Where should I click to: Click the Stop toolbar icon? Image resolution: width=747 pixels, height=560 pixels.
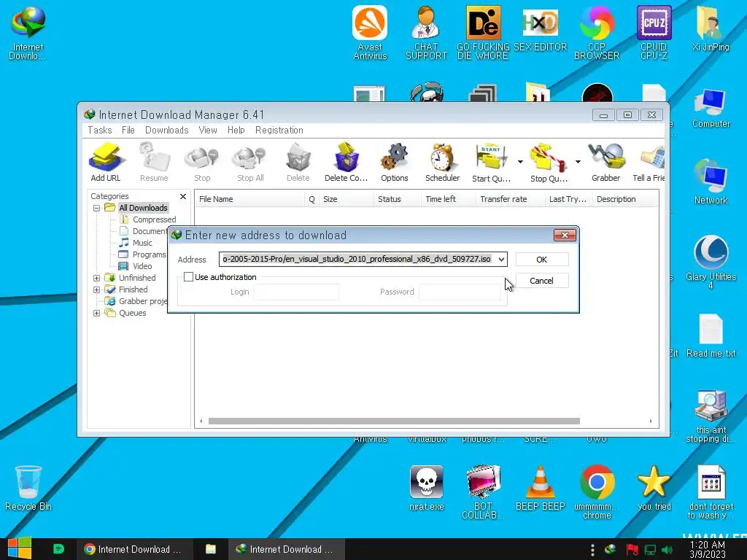click(x=202, y=162)
